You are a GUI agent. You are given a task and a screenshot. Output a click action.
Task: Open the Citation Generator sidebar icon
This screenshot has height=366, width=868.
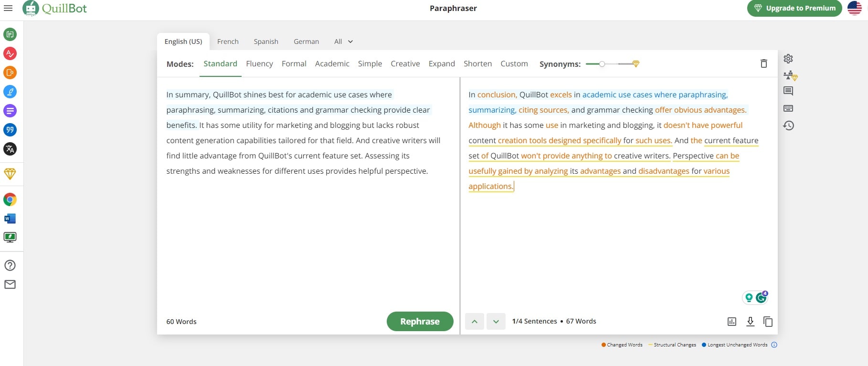(10, 130)
